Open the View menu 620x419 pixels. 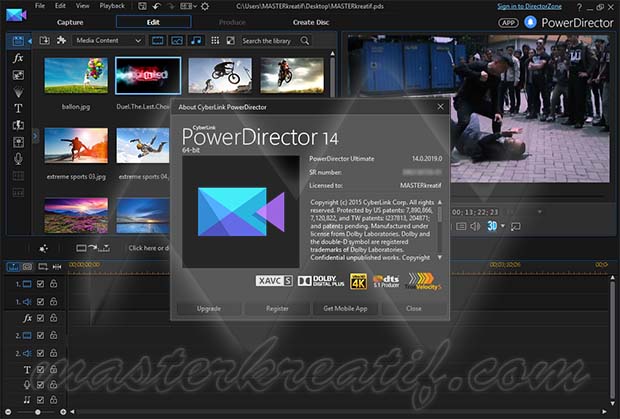click(x=83, y=6)
